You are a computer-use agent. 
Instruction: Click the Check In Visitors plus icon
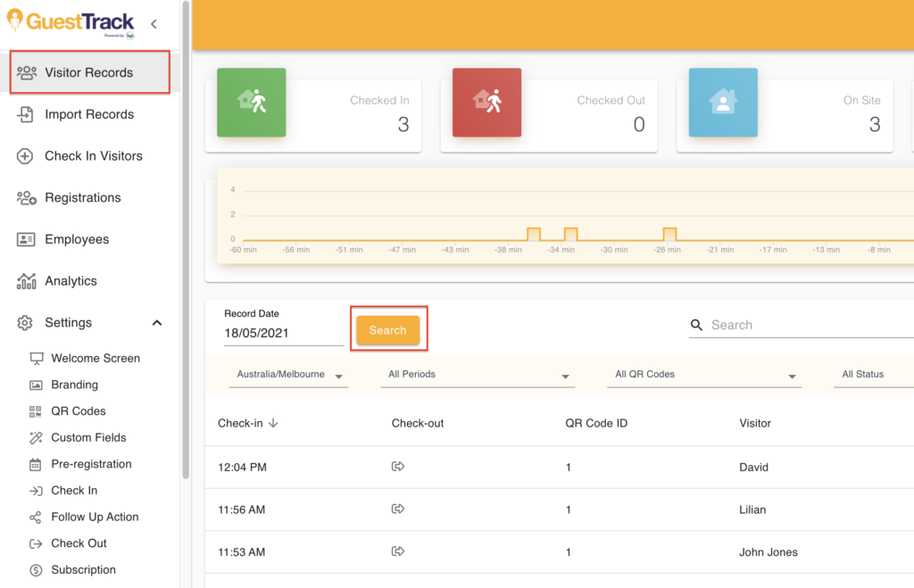coord(25,156)
